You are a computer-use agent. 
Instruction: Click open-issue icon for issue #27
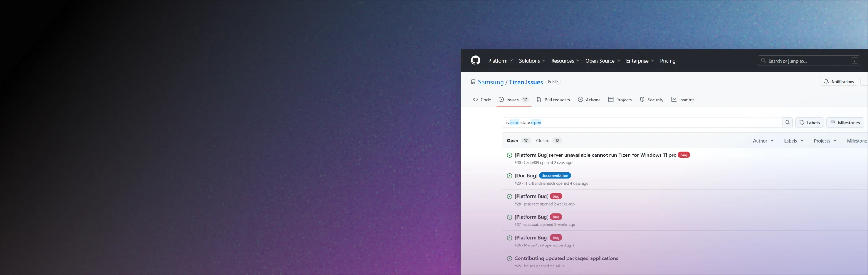[509, 217]
